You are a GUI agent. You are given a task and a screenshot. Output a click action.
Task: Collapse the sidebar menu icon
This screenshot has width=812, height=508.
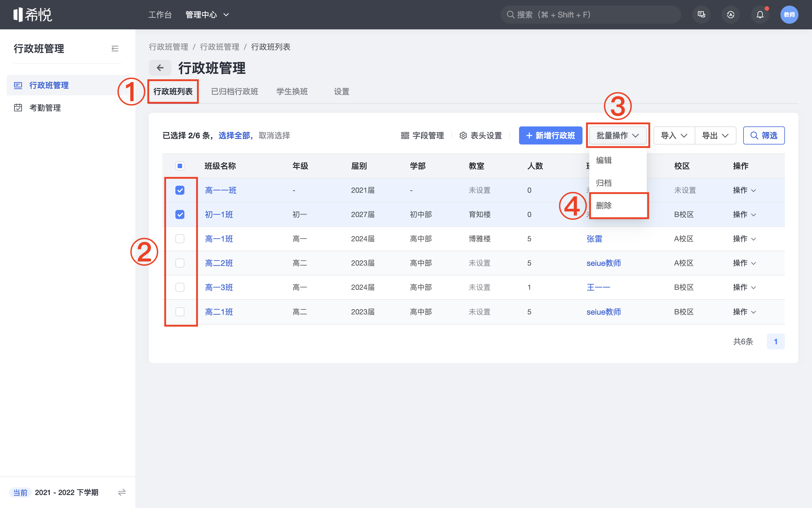pos(115,49)
